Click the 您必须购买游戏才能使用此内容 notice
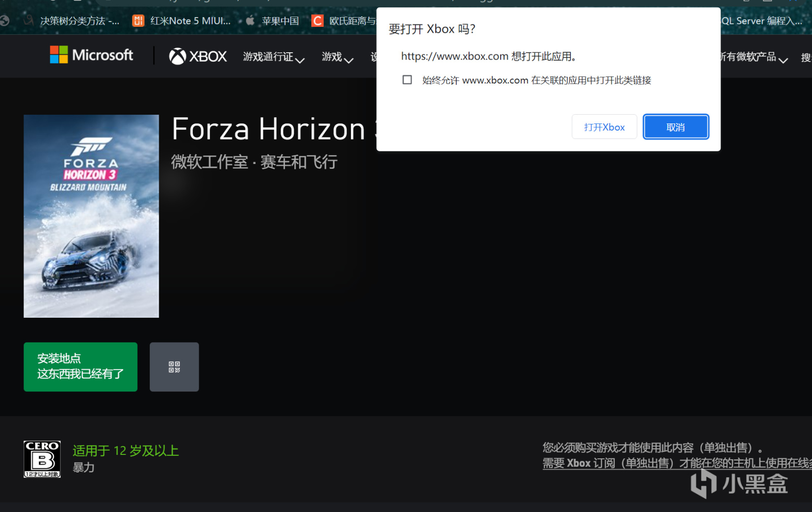The width and height of the screenshot is (812, 512). (652, 448)
